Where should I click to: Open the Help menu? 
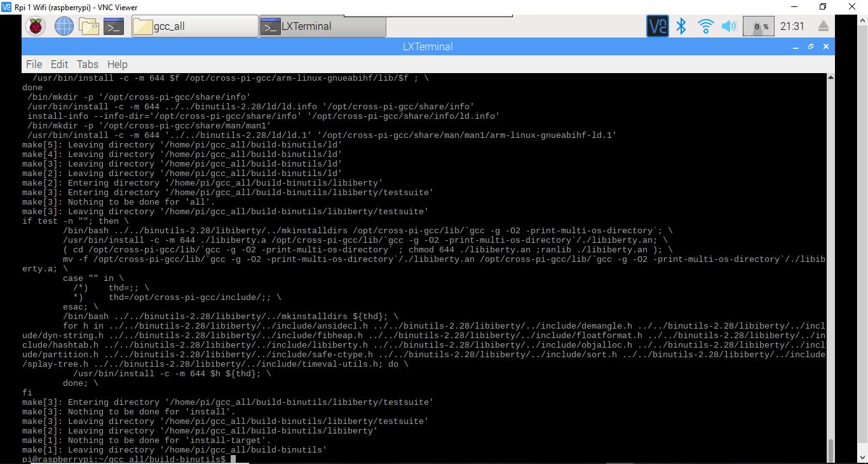(117, 64)
